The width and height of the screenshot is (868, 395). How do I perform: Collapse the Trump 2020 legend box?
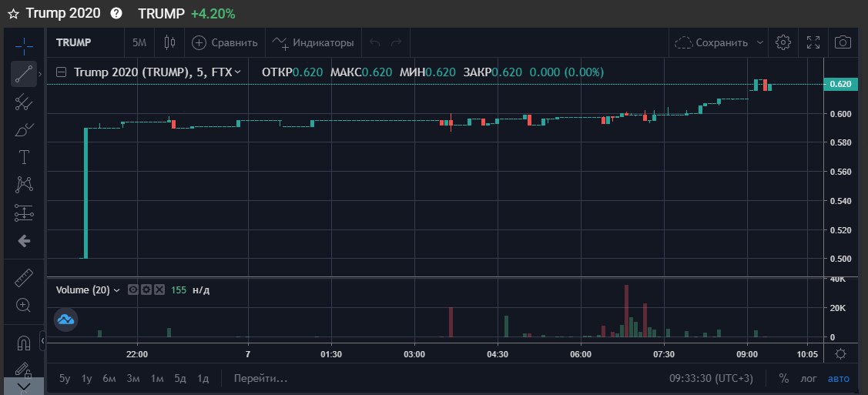coord(62,72)
